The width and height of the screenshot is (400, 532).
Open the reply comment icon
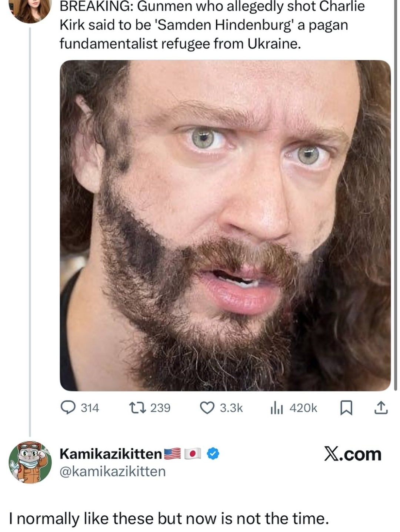[x=69, y=408]
